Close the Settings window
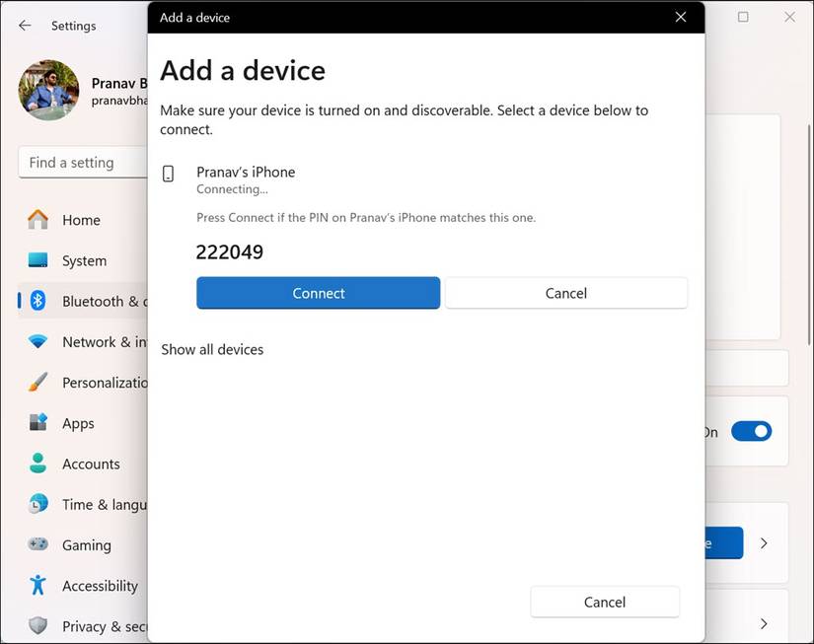 pyautogui.click(x=789, y=17)
